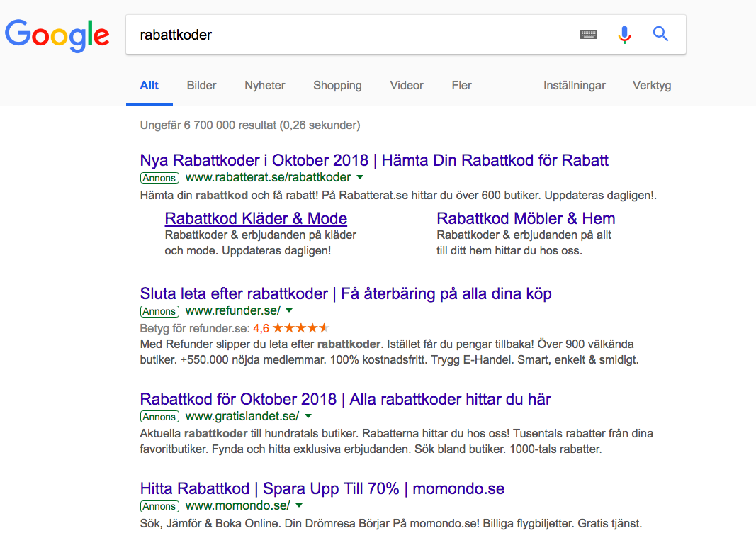The image size is (756, 538).
Task: Click the refunder.se star rating
Action: point(301,328)
